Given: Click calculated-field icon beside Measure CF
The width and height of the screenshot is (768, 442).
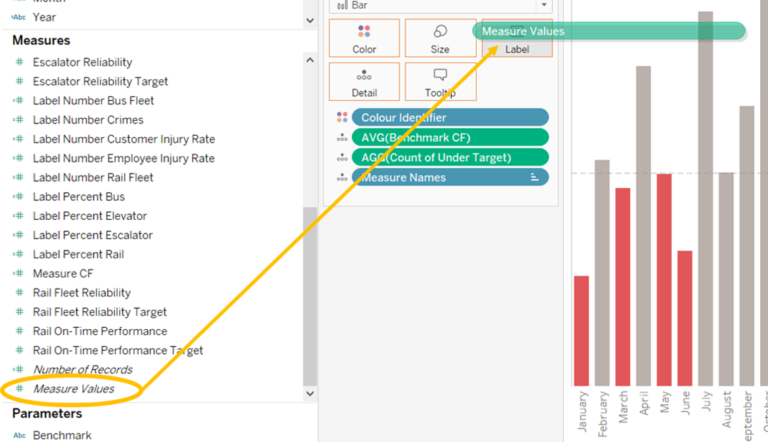Looking at the screenshot, I should coord(19,273).
